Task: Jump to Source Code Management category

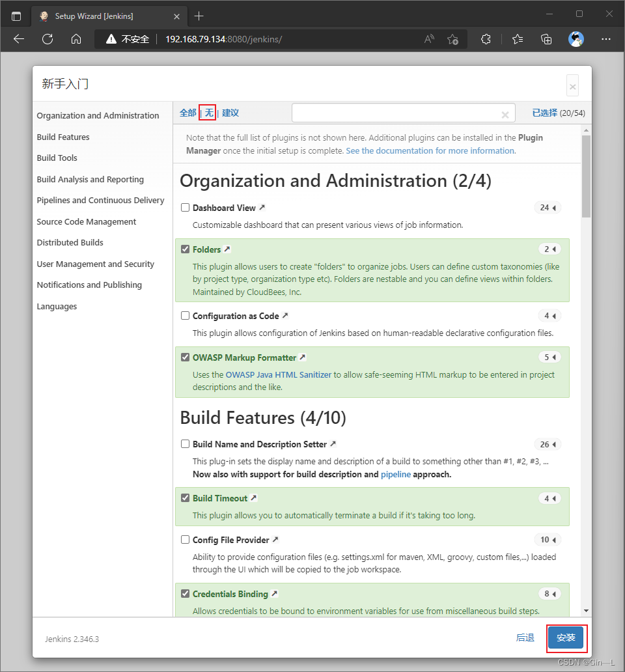Action: click(87, 221)
